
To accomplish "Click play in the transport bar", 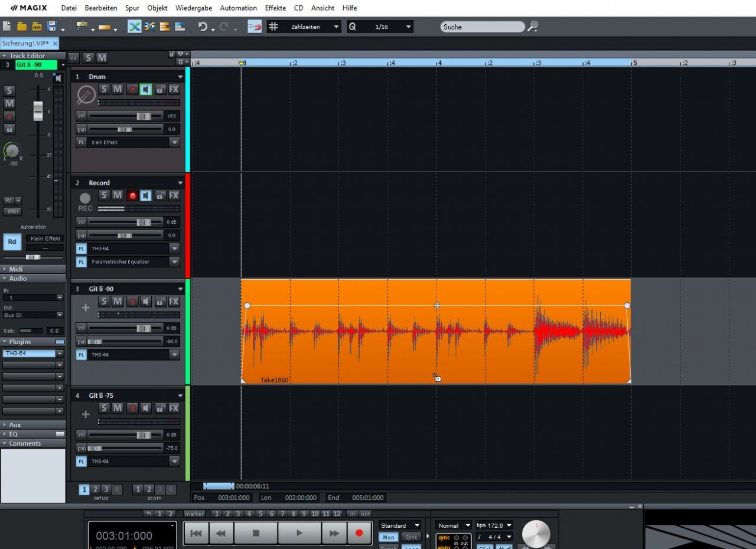I will coord(299,533).
